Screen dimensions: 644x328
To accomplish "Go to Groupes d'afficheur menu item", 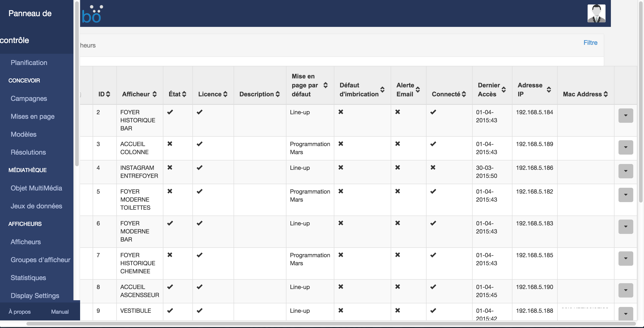I will point(40,260).
